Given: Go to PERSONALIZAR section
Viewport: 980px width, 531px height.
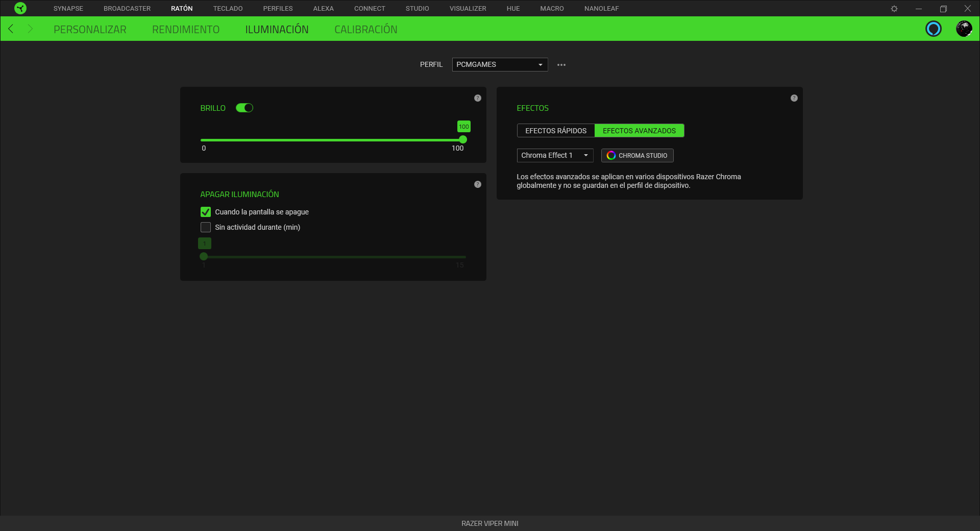Looking at the screenshot, I should tap(90, 30).
